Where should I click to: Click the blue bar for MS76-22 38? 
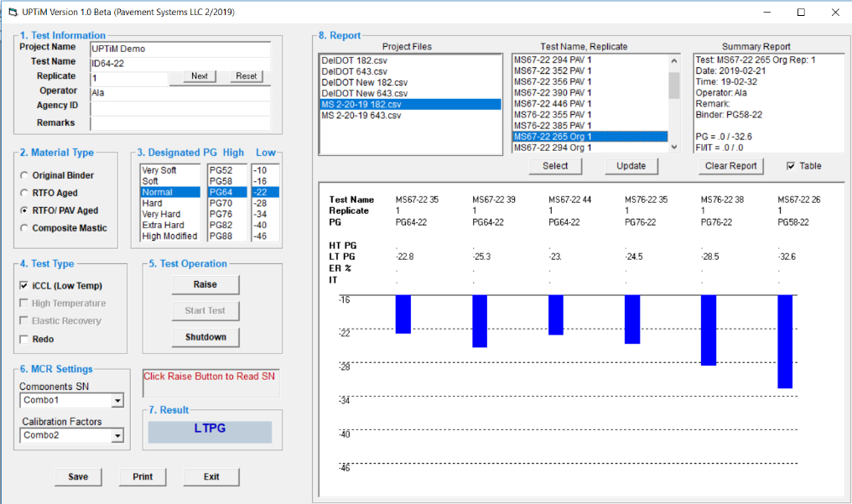709,330
